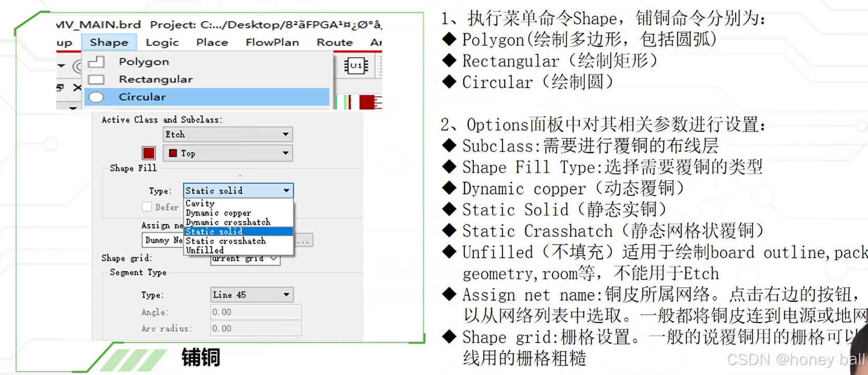The height and width of the screenshot is (375, 868).
Task: Select Dynamic copper fill type
Action: [218, 213]
